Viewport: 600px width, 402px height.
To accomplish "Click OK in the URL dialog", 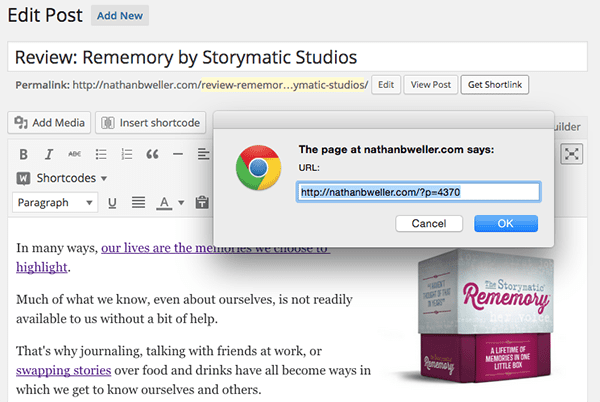I will pos(505,223).
